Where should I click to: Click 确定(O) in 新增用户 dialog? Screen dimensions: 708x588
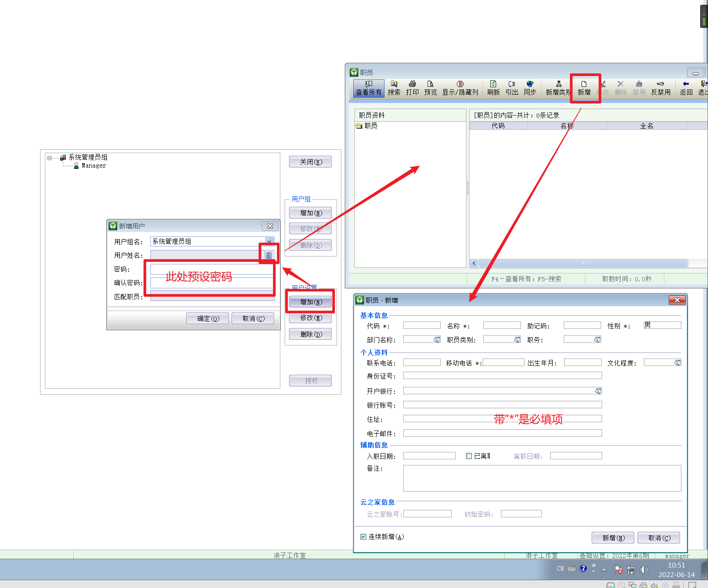click(x=208, y=318)
